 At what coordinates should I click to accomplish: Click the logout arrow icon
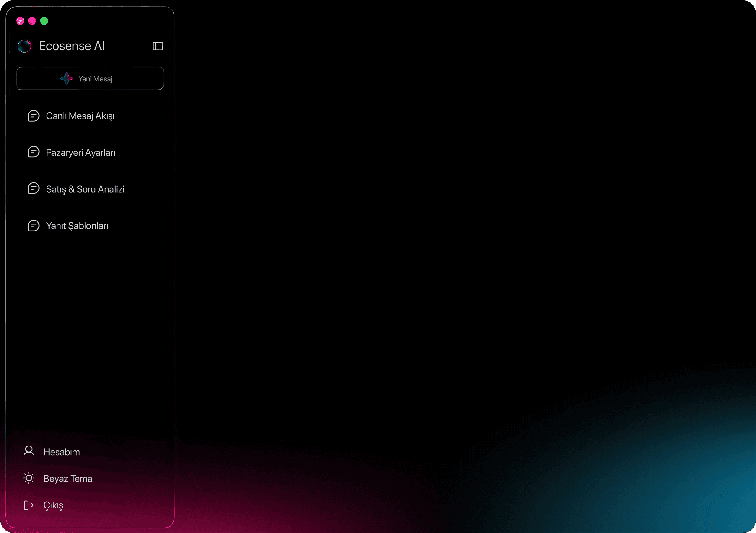point(29,505)
